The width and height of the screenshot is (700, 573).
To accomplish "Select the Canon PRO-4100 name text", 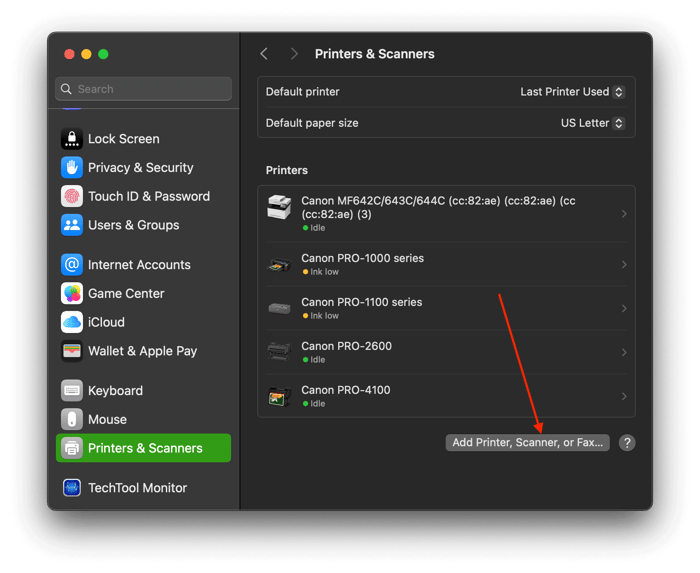I will [x=346, y=390].
